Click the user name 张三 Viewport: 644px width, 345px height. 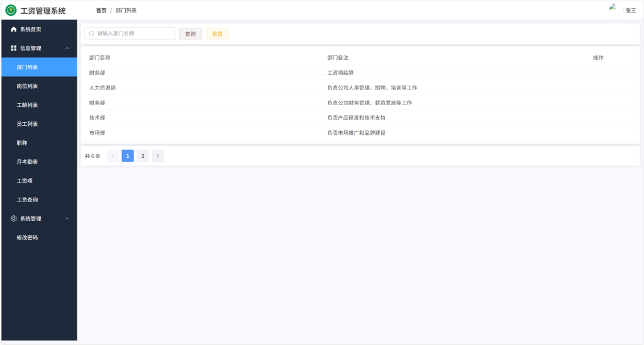tap(631, 10)
